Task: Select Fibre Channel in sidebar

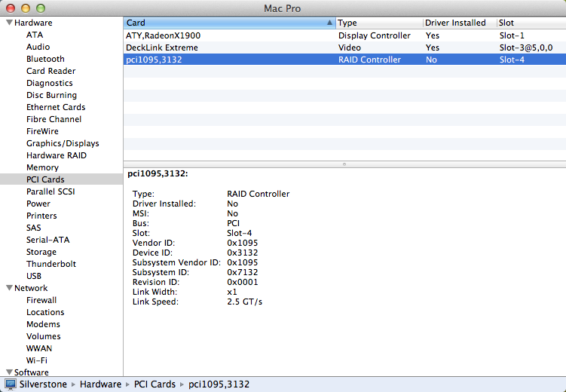Action: pos(54,119)
